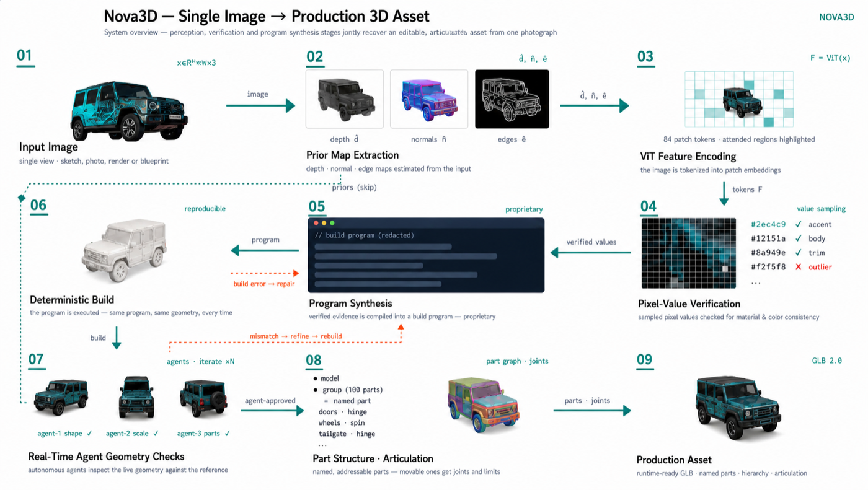Click the check mark after agent-1 shape
Image resolution: width=868 pixels, height=490 pixels.
pos(90,434)
